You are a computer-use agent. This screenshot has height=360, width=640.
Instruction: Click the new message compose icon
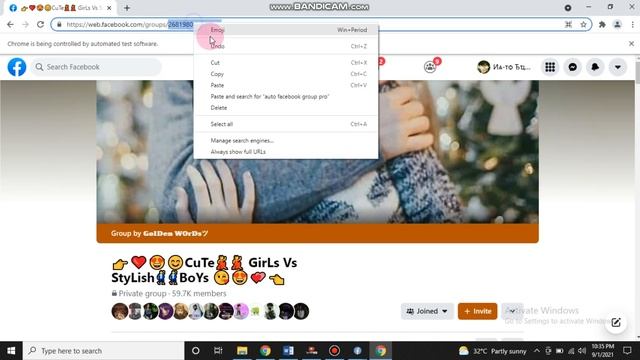pyautogui.click(x=616, y=322)
